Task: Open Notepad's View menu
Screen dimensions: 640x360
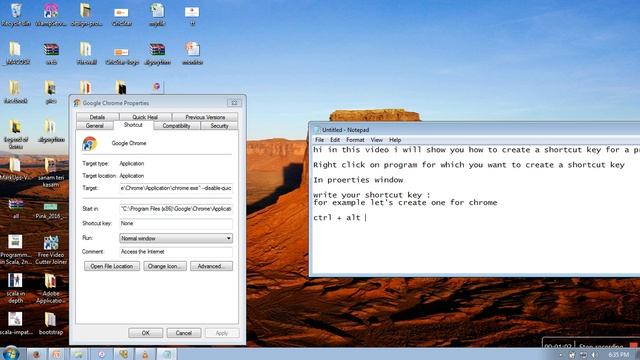Action: [x=376, y=140]
